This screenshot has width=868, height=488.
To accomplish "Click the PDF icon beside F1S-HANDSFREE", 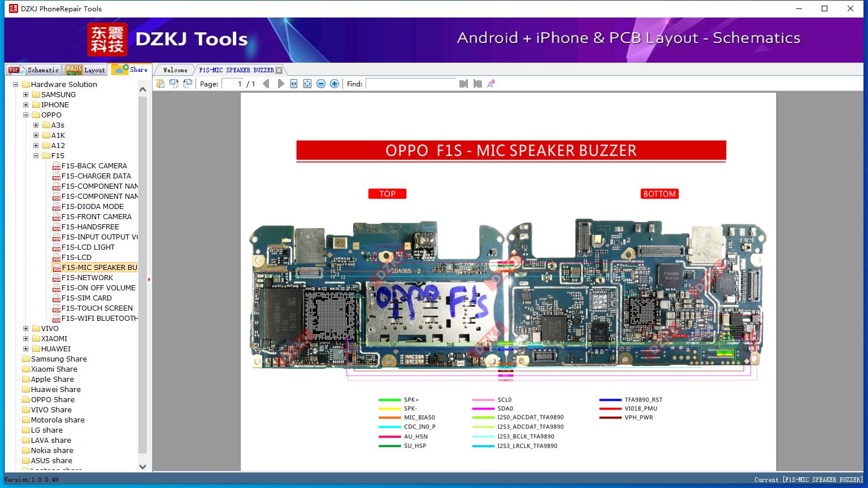I will (57, 227).
